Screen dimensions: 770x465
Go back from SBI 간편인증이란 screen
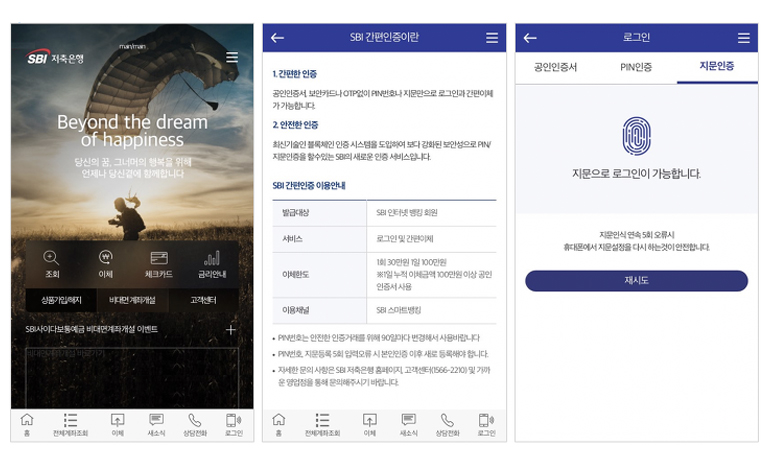pos(277,38)
